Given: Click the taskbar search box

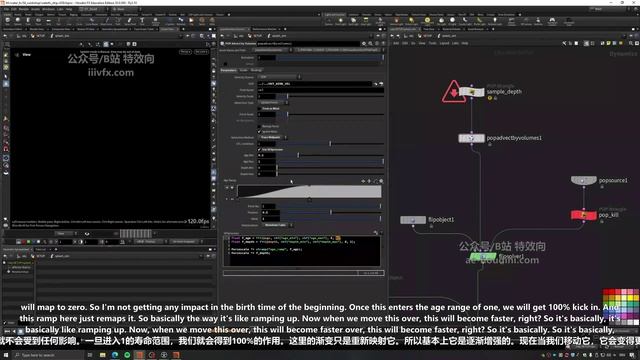Looking at the screenshot, I should coord(49,355).
